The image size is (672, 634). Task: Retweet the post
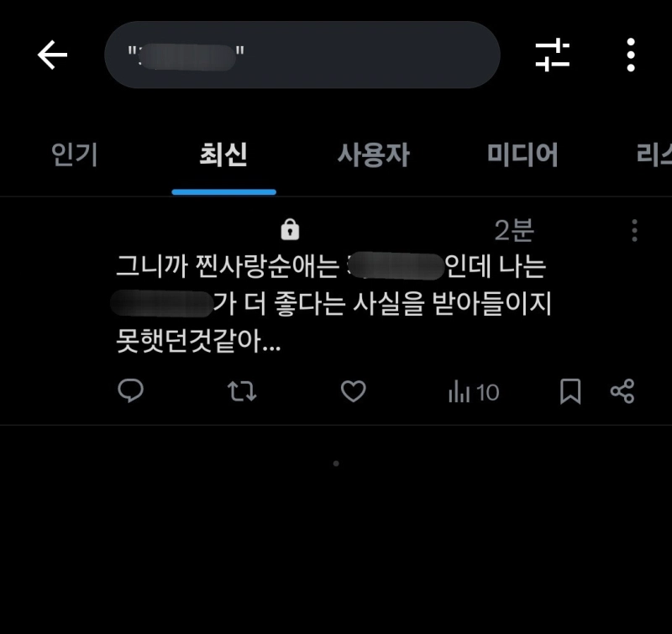point(242,391)
